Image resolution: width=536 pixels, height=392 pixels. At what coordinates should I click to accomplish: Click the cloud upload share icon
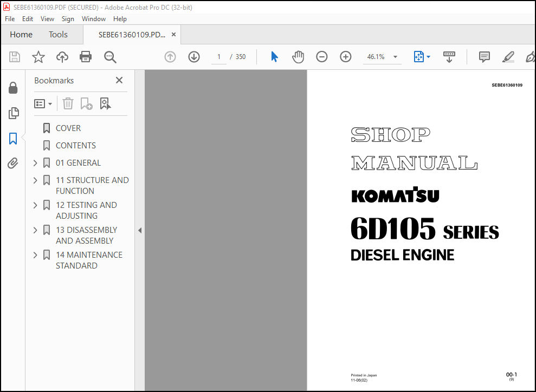(x=62, y=57)
